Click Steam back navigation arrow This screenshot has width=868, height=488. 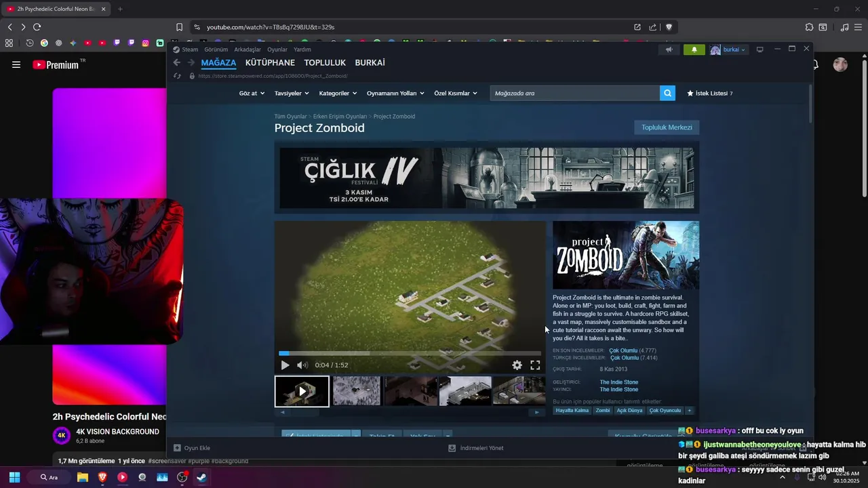pos(177,62)
